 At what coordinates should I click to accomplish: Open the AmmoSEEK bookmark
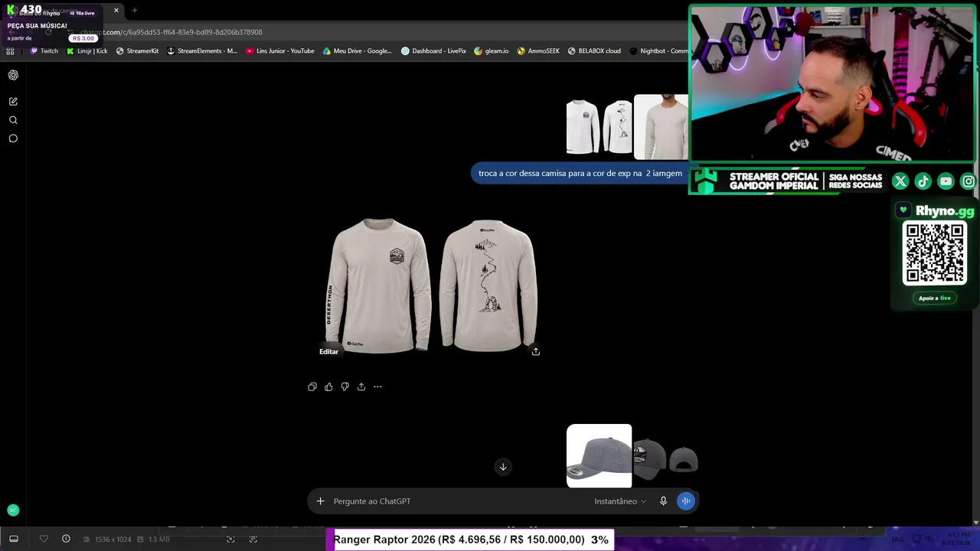(x=538, y=51)
